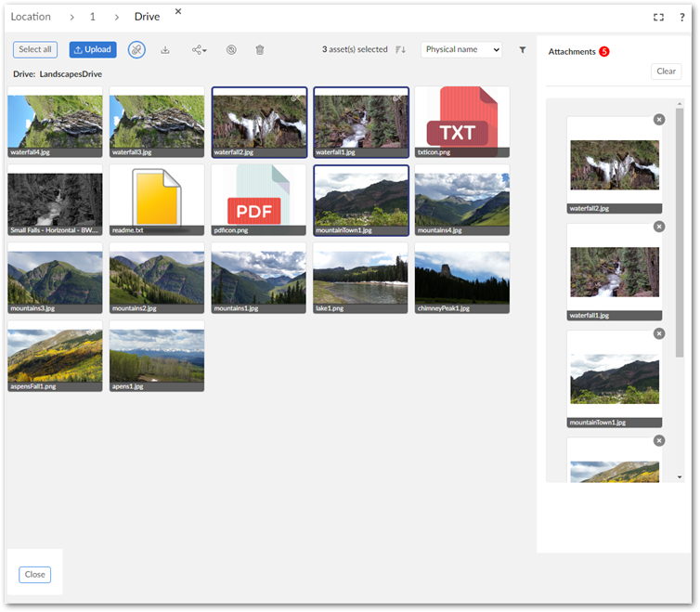
Task: Click the Upload button
Action: tap(93, 50)
